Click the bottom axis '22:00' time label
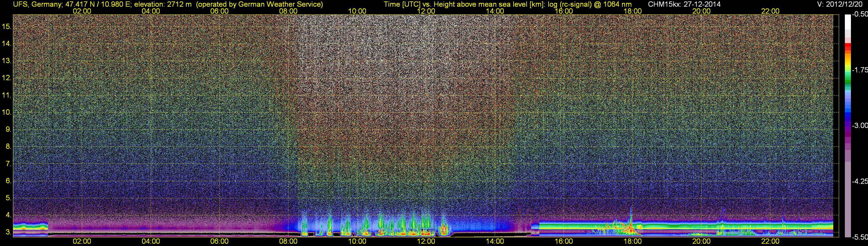868x246 pixels. click(770, 241)
